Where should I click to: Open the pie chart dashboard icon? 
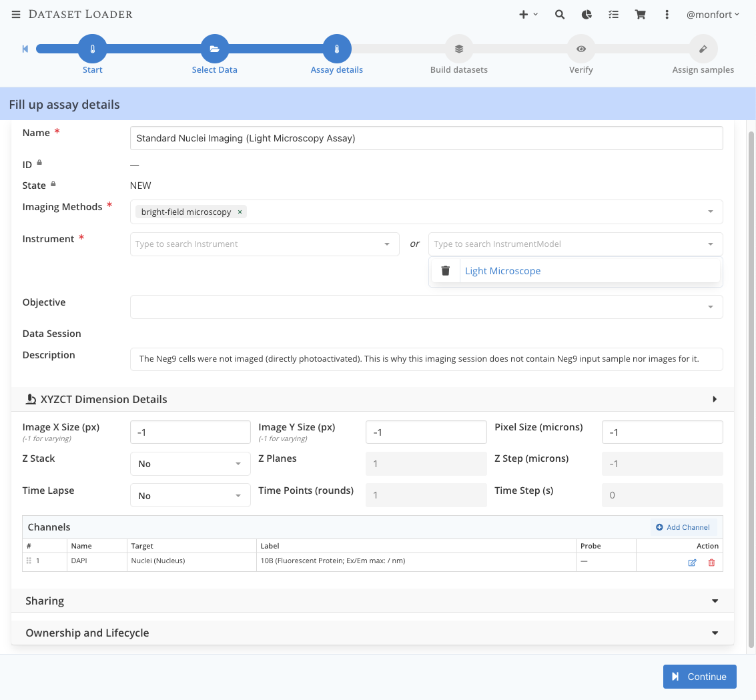pyautogui.click(x=587, y=15)
